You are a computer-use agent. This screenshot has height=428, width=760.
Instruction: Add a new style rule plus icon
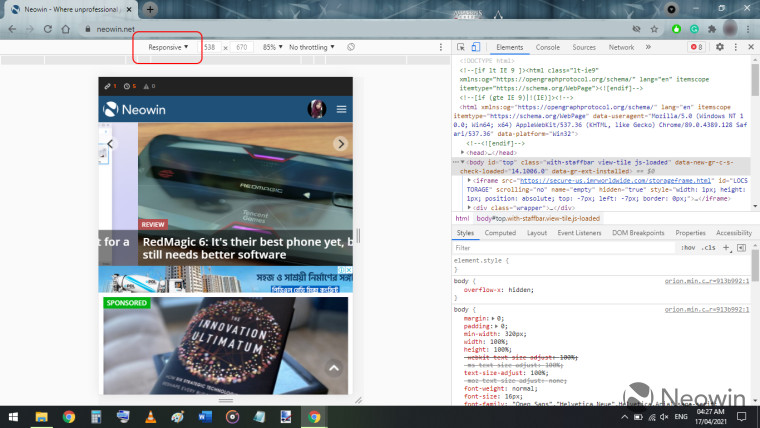pos(726,248)
